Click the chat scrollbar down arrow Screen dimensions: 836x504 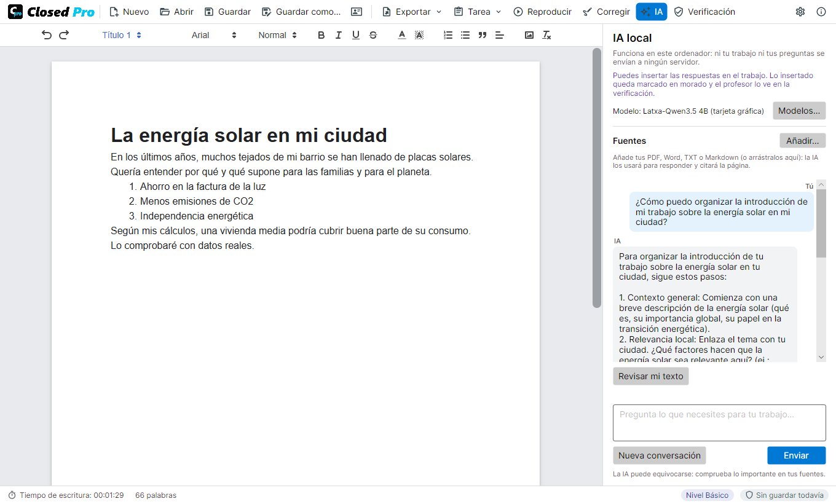(x=821, y=357)
